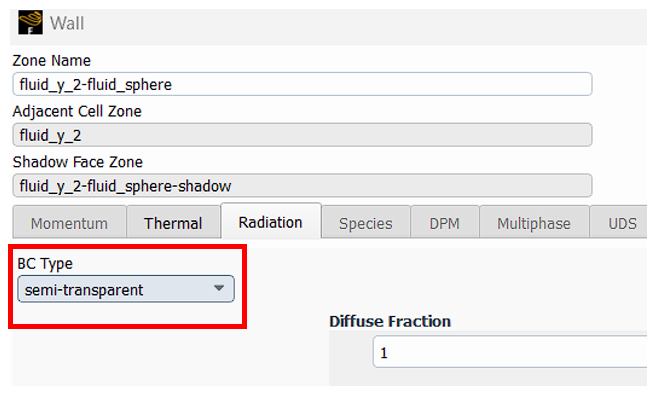
Task: Click the Adjacent Cell Zone label
Action: 77,111
